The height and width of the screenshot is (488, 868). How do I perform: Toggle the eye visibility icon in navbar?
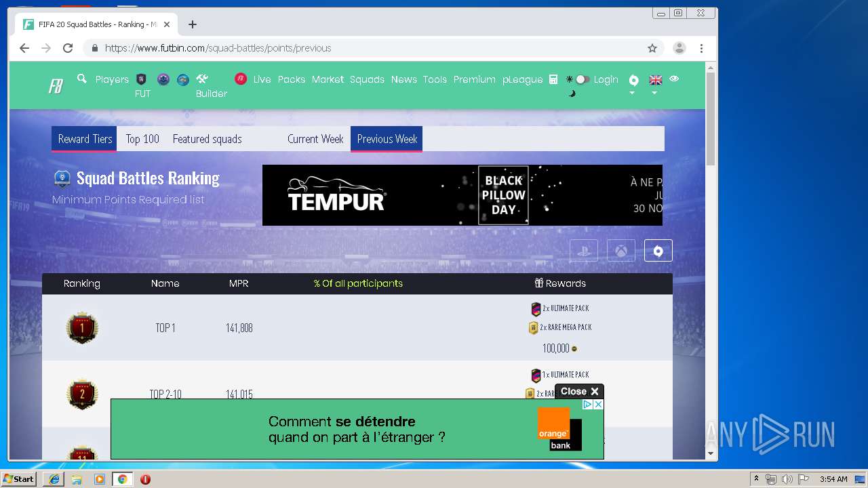click(x=674, y=79)
